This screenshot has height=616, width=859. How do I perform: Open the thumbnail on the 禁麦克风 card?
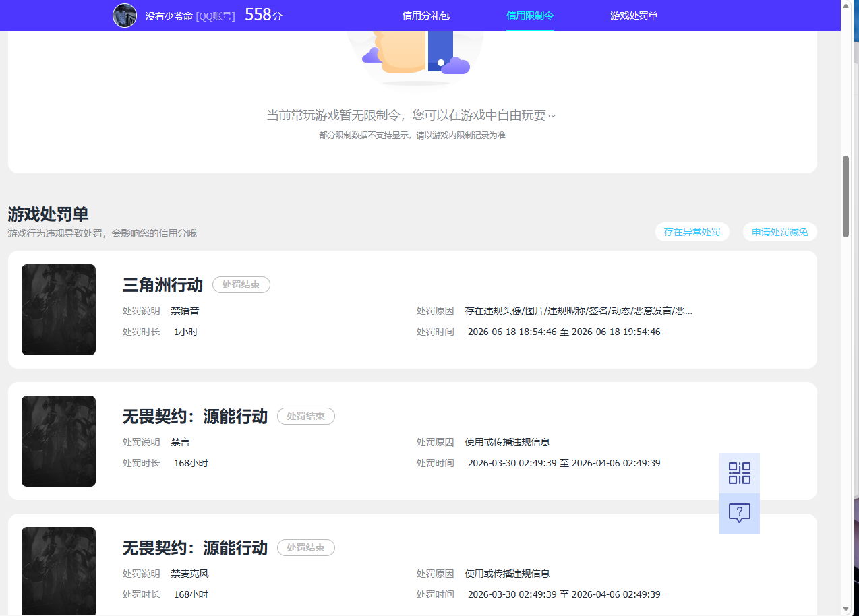[59, 571]
